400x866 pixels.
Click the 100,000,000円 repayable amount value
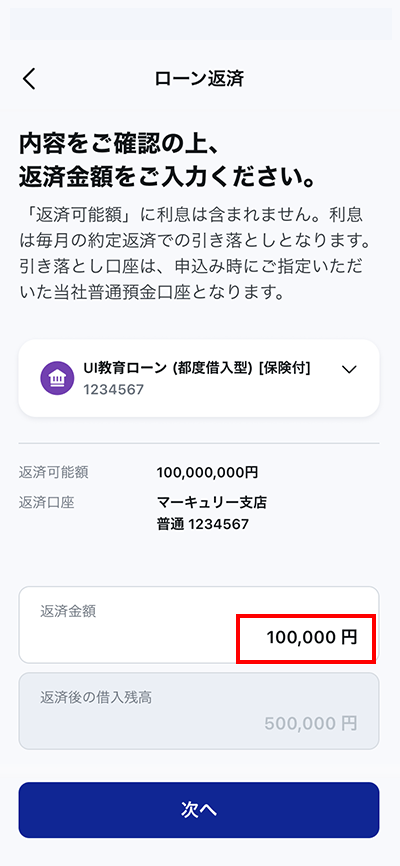[x=207, y=473]
